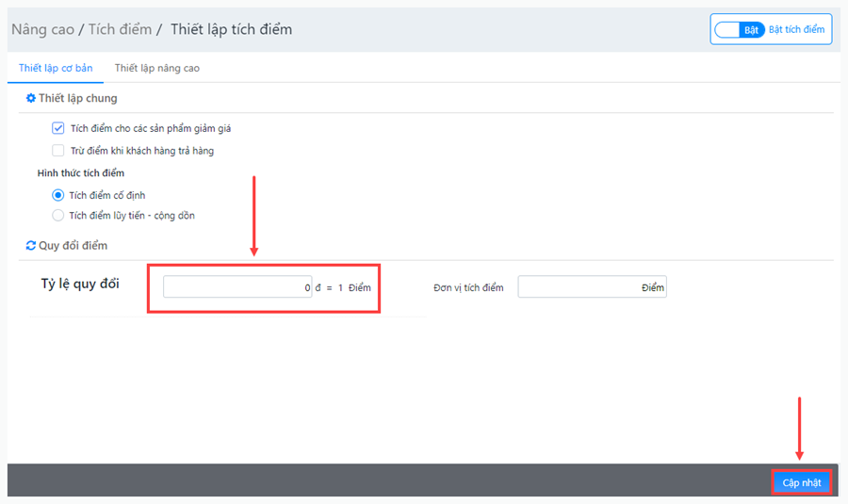
Task: Uncheck Tích điểm cho các sản phẩm giảm giá
Action: [57, 128]
